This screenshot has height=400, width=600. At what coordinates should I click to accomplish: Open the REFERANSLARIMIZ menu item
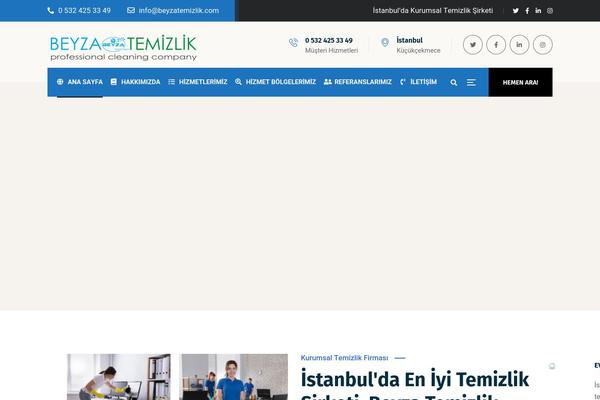[x=358, y=82]
